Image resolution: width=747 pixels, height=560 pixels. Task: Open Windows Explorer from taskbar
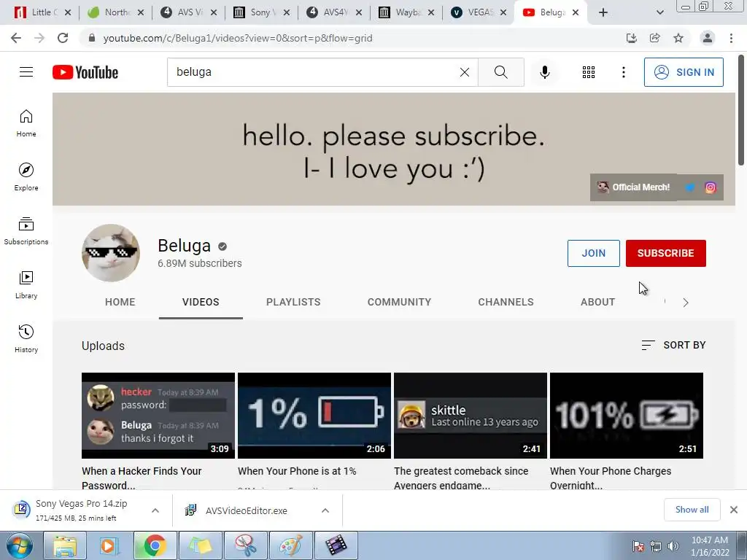[65, 545]
